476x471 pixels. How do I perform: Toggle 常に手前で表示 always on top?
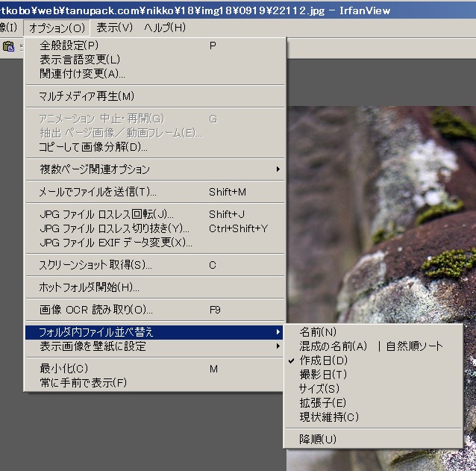click(83, 383)
